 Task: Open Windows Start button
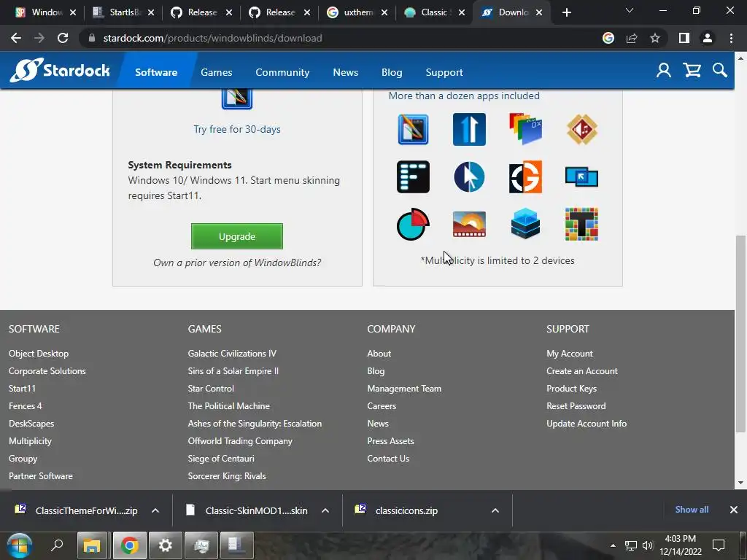[x=19, y=545]
